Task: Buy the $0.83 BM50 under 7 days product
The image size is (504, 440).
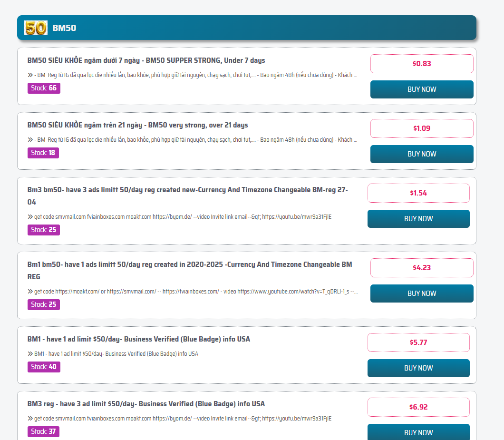Action: point(422,89)
